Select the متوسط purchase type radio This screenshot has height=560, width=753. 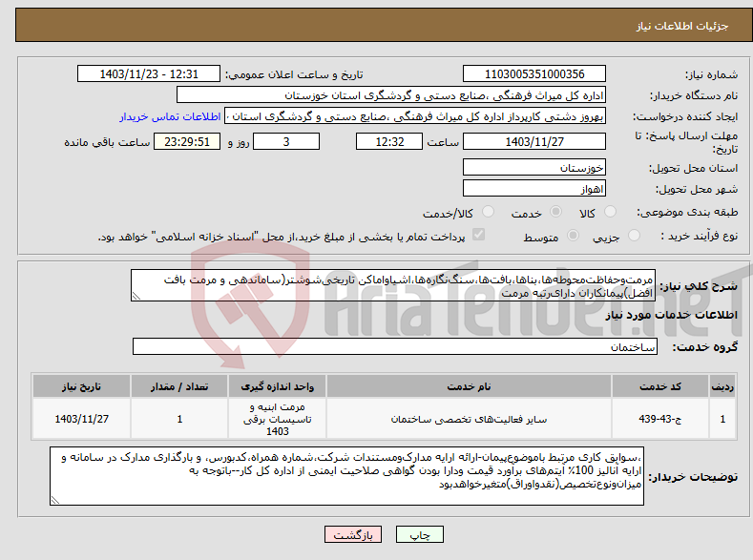[x=573, y=235]
